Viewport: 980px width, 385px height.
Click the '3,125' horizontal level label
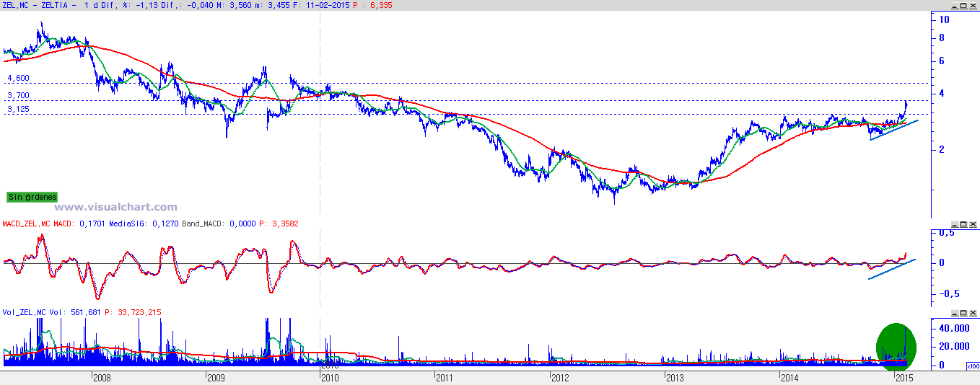[x=18, y=110]
